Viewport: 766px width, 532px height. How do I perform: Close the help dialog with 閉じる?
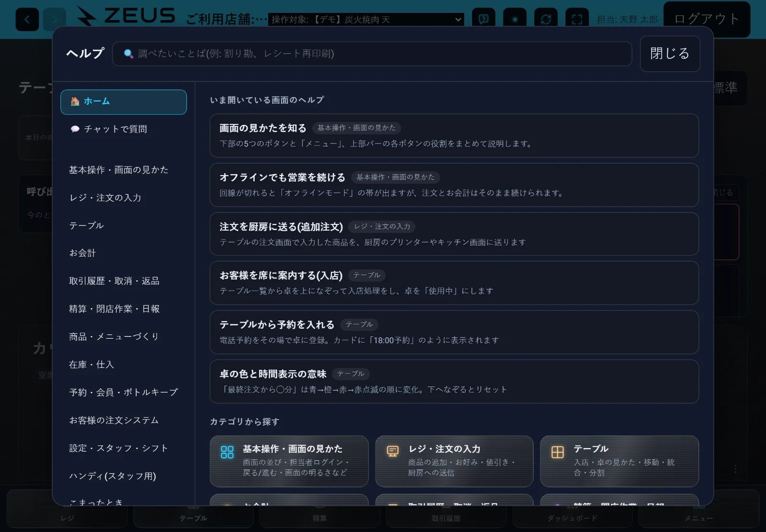[x=670, y=54]
